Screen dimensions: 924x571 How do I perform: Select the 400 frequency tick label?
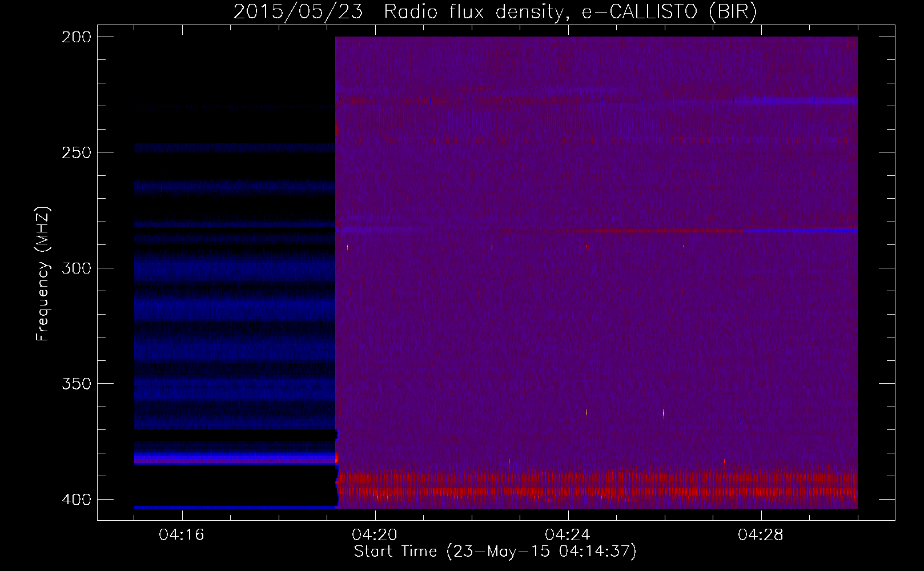77,500
